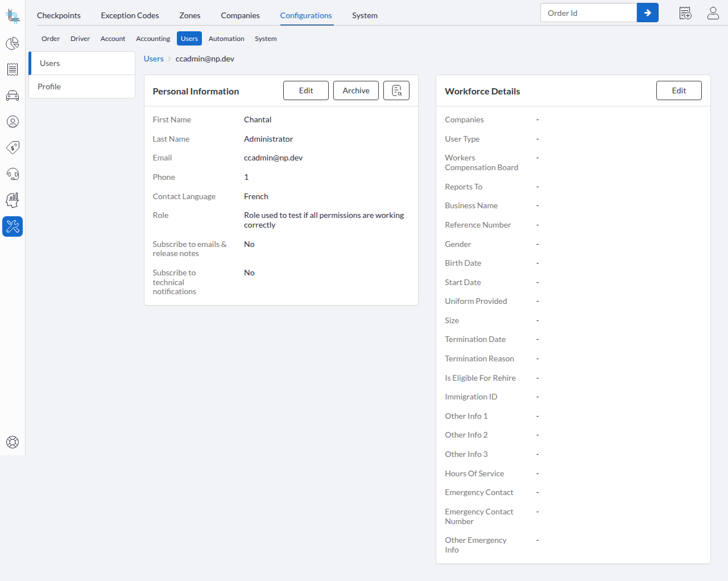
Task: Click the Birth Date label
Action: (x=463, y=263)
